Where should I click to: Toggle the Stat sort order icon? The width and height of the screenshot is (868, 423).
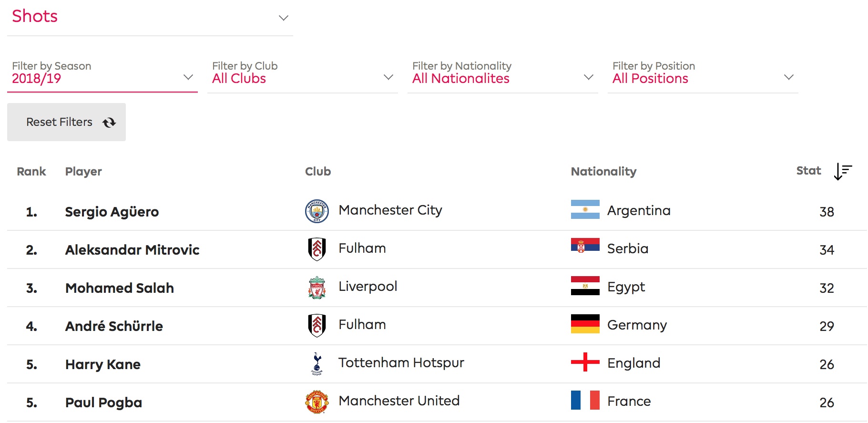click(842, 171)
